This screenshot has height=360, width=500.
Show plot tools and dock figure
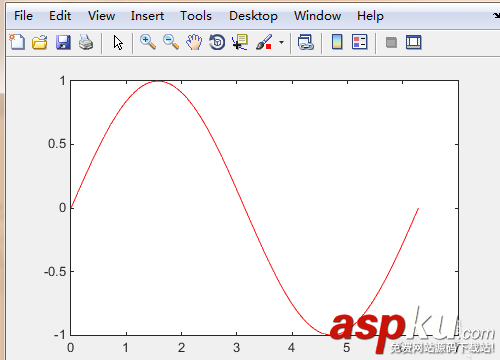pyautogui.click(x=414, y=42)
